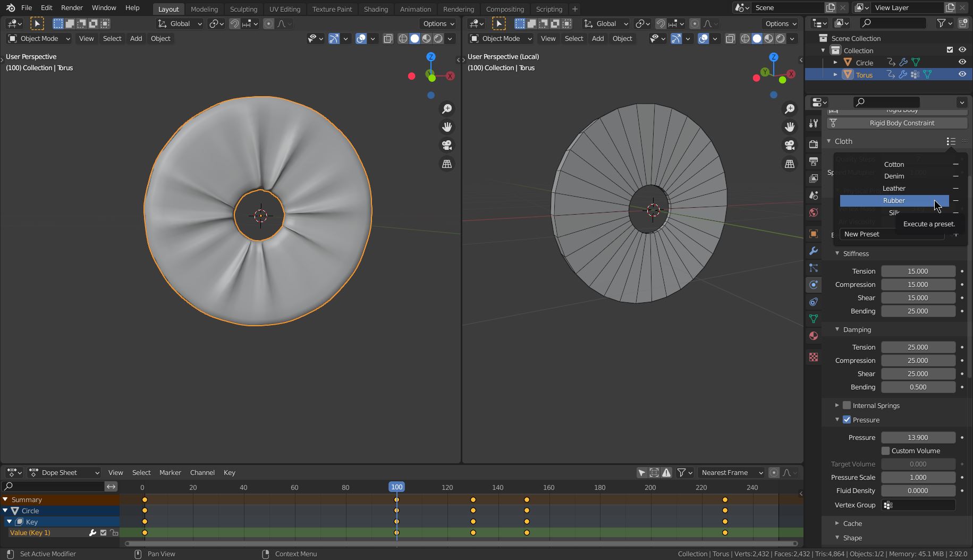Click zoom icon in right viewport
973x560 pixels.
pyautogui.click(x=790, y=108)
